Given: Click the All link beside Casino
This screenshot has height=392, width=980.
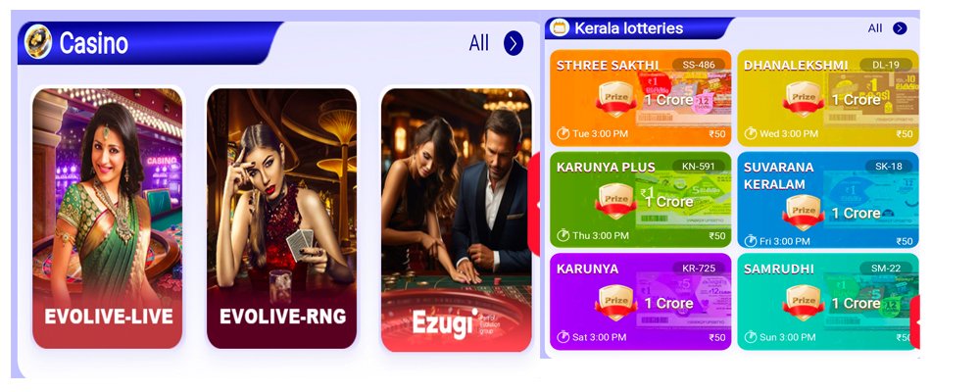Looking at the screenshot, I should (479, 43).
